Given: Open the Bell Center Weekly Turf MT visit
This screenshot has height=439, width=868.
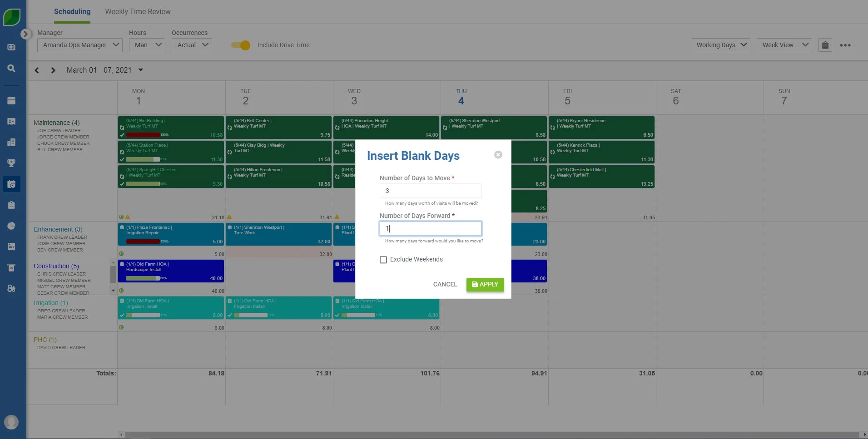Looking at the screenshot, I should [278, 128].
